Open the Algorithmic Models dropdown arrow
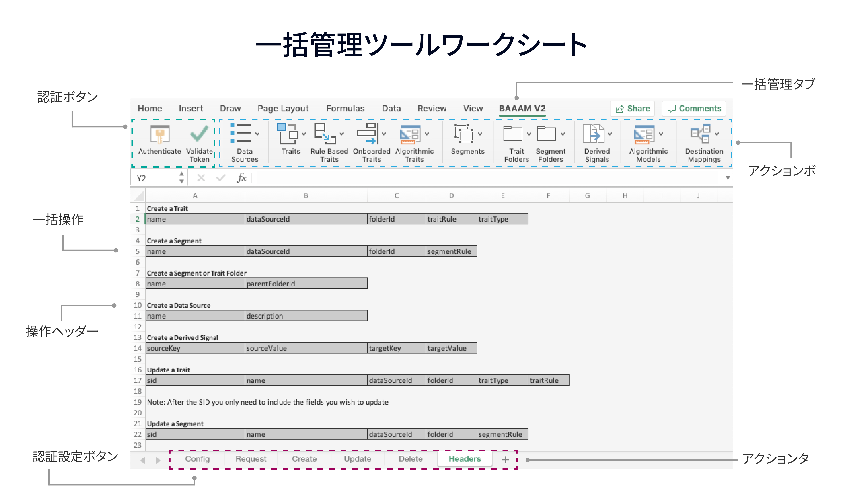The width and height of the screenshot is (864, 504). (x=661, y=134)
